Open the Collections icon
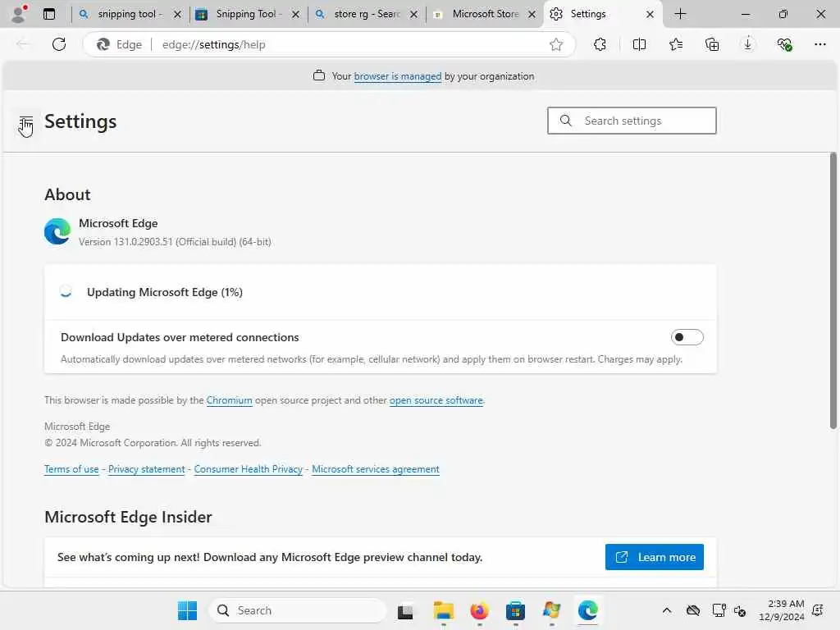 712,44
